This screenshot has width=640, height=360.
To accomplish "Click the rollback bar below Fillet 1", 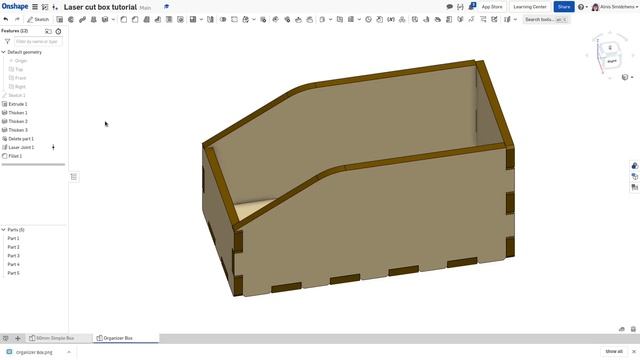I will click(33, 164).
